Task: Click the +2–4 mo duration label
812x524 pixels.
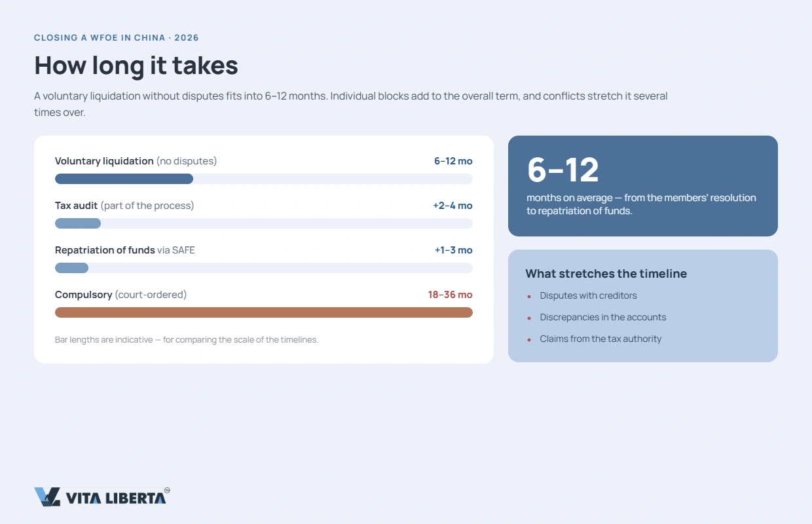Action: [x=452, y=206]
